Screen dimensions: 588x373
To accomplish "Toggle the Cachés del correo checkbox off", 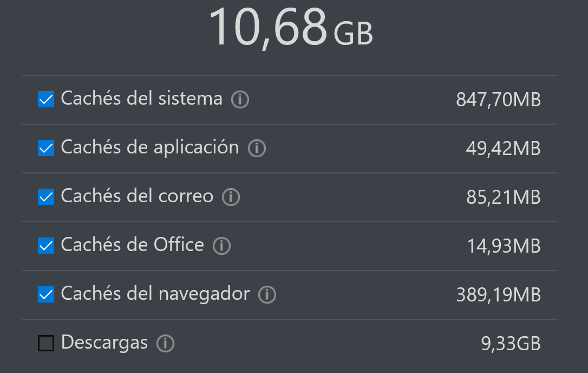I will [x=46, y=197].
